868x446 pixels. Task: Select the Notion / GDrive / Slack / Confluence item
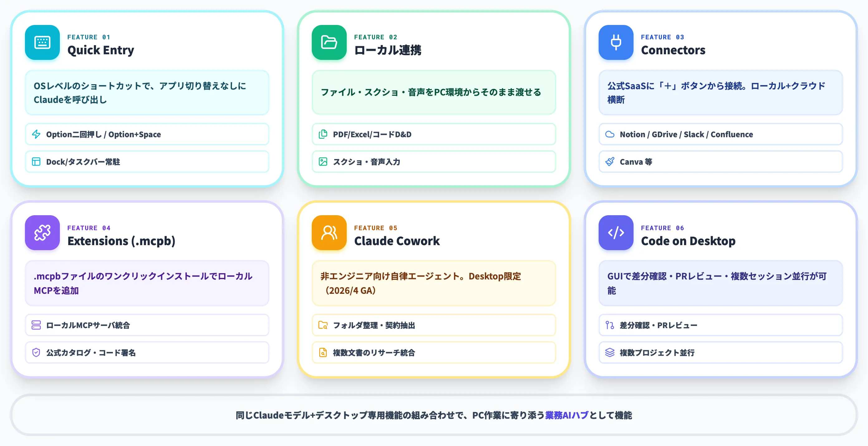coord(721,134)
